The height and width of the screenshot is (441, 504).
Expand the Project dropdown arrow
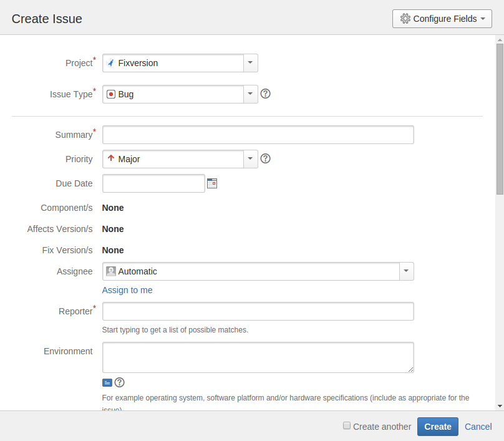(250, 63)
